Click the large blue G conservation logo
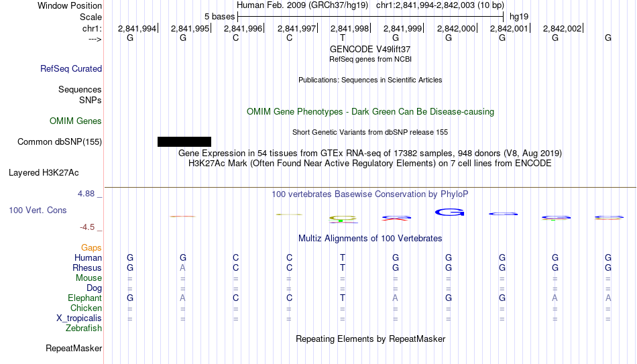Screen dimensions: 637x364 tap(449, 212)
